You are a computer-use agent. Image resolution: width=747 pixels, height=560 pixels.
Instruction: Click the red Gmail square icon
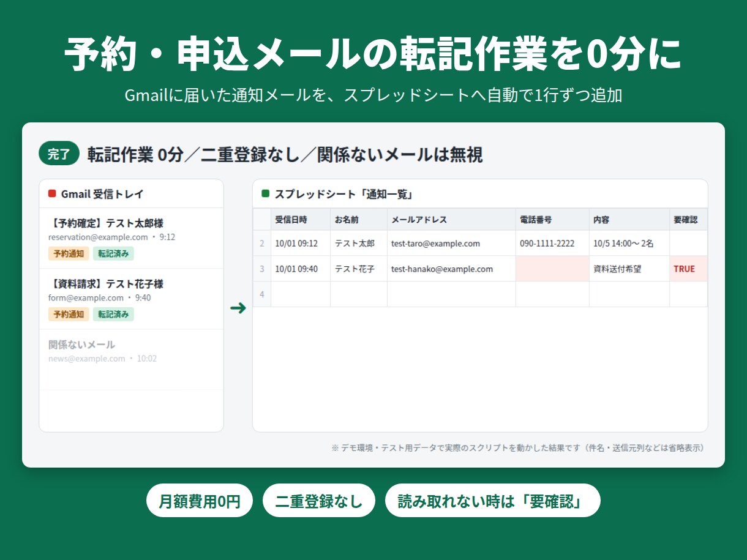coord(52,194)
